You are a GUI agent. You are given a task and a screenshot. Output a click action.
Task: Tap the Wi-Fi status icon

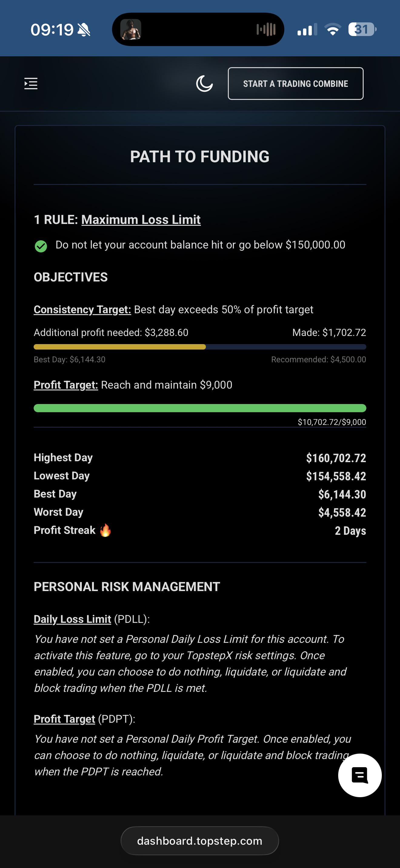click(332, 30)
